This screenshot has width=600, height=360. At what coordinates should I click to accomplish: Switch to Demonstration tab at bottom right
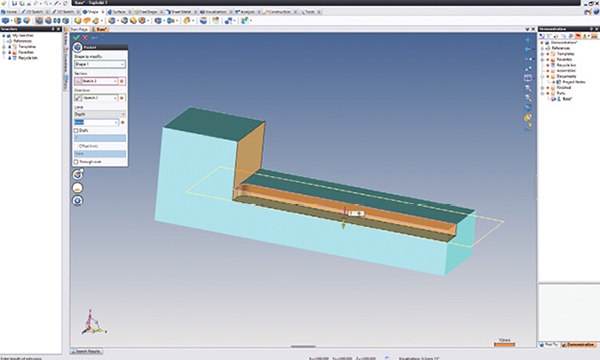579,345
